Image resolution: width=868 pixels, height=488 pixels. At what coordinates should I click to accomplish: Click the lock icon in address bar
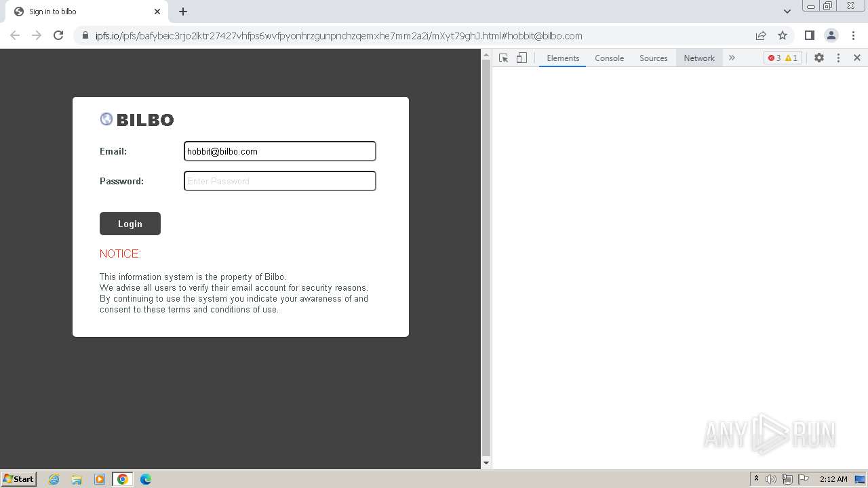[85, 36]
